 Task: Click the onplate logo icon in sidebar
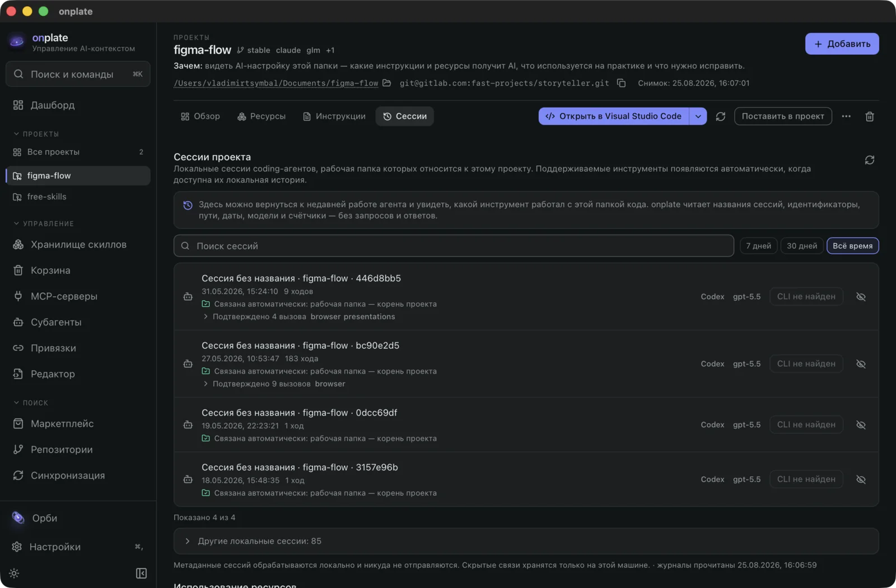(x=17, y=41)
